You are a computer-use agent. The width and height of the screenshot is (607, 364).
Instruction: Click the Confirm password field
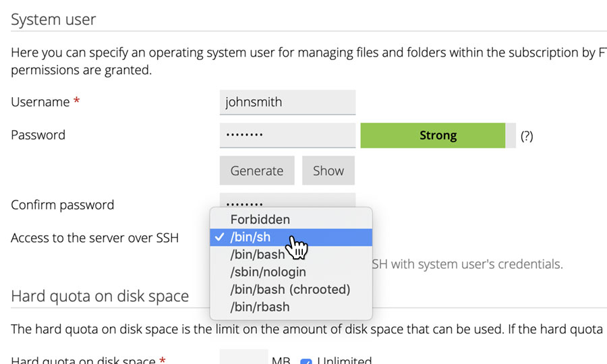(x=287, y=200)
